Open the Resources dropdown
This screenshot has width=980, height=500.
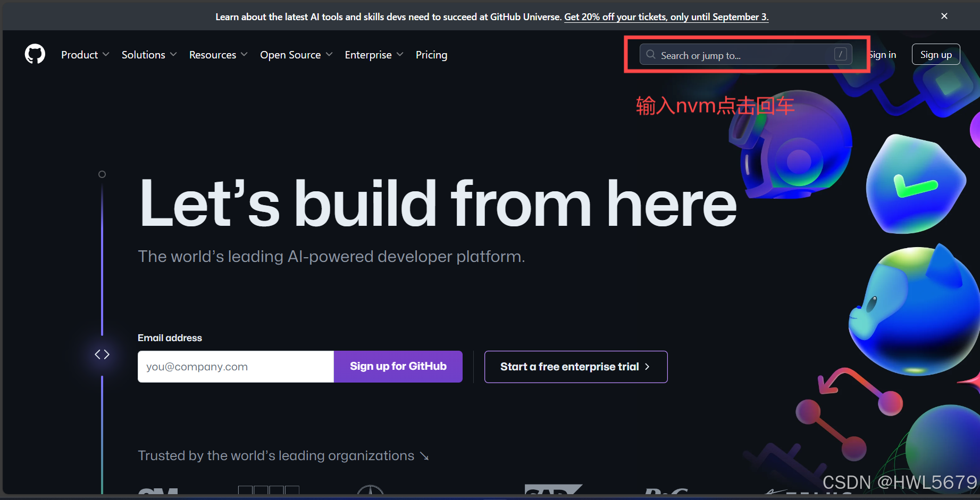click(x=219, y=55)
